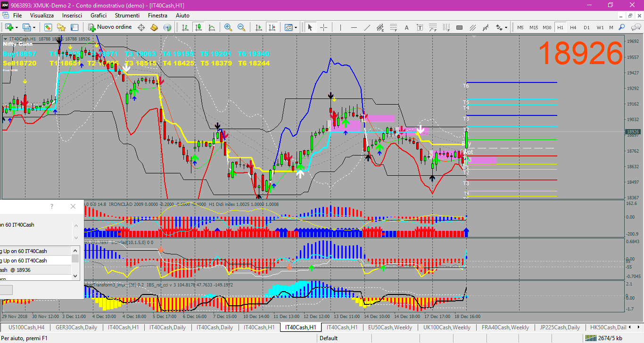The height and width of the screenshot is (343, 644).
Task: Switch to UK100Cash,Weekly chart tab
Action: (447, 327)
